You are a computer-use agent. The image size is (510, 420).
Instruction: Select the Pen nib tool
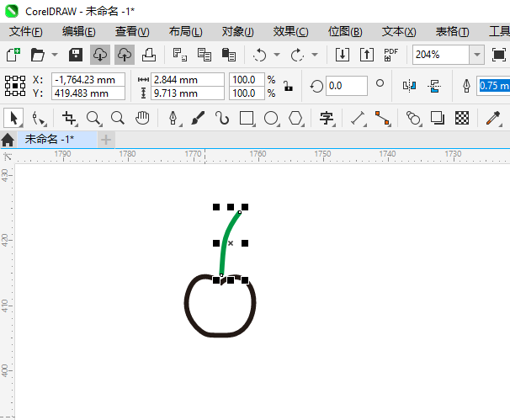[x=173, y=118]
